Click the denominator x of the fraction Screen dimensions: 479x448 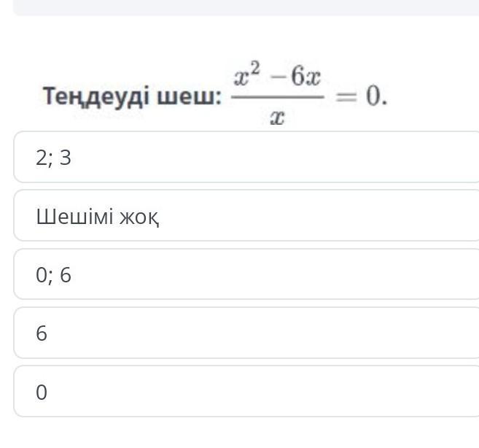tap(276, 117)
